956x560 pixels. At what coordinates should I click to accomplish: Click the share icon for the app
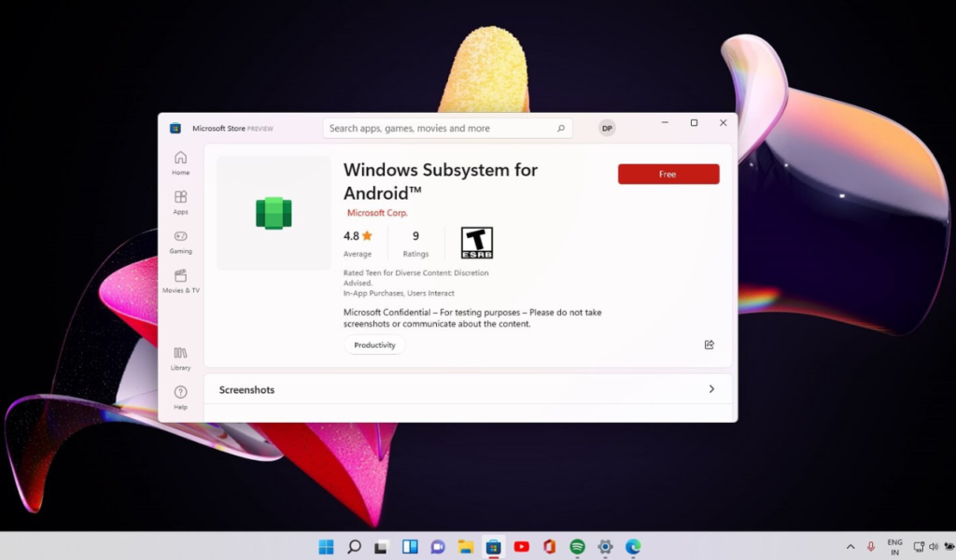(x=710, y=345)
